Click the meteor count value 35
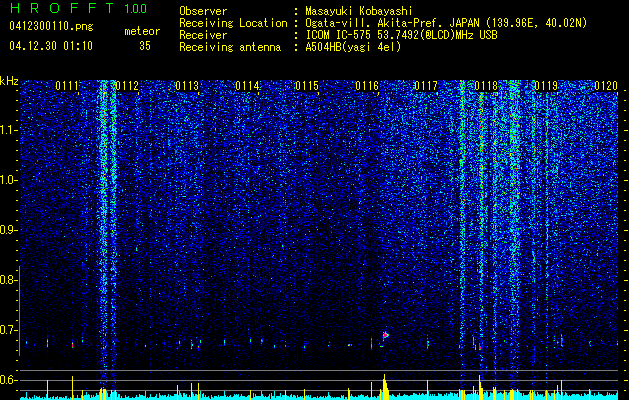The image size is (629, 400). (x=145, y=46)
